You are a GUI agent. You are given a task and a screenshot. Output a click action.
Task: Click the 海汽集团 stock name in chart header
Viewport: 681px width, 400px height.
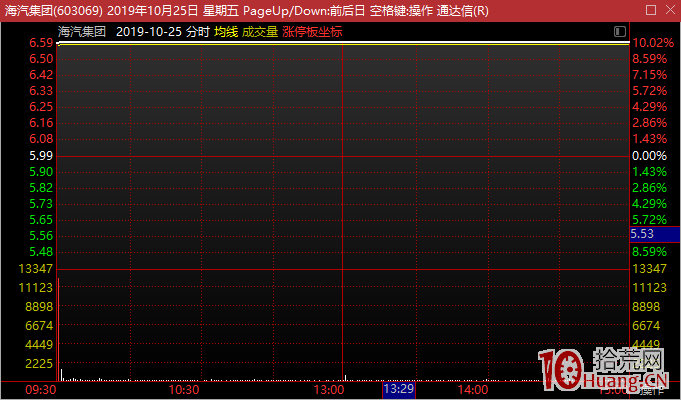pos(82,32)
